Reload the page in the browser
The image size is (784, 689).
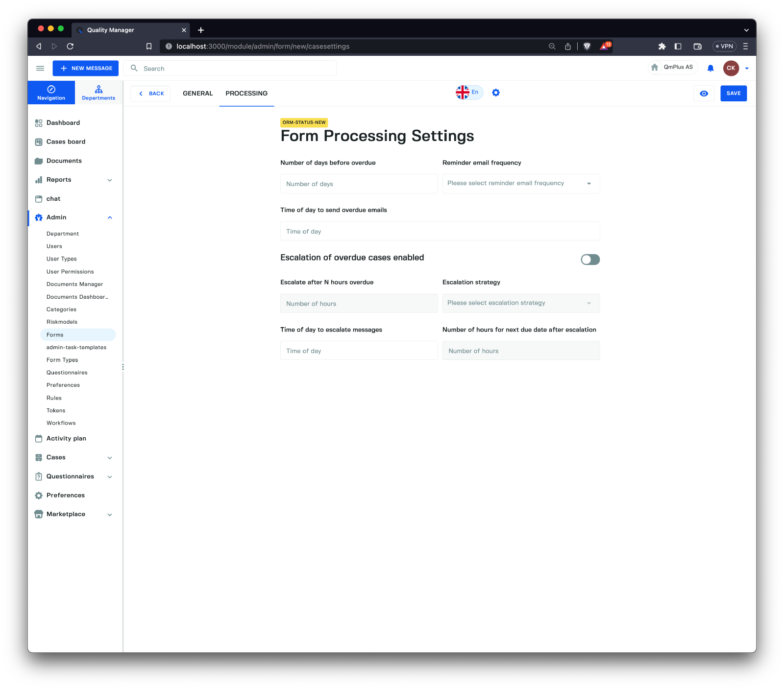pos(70,47)
